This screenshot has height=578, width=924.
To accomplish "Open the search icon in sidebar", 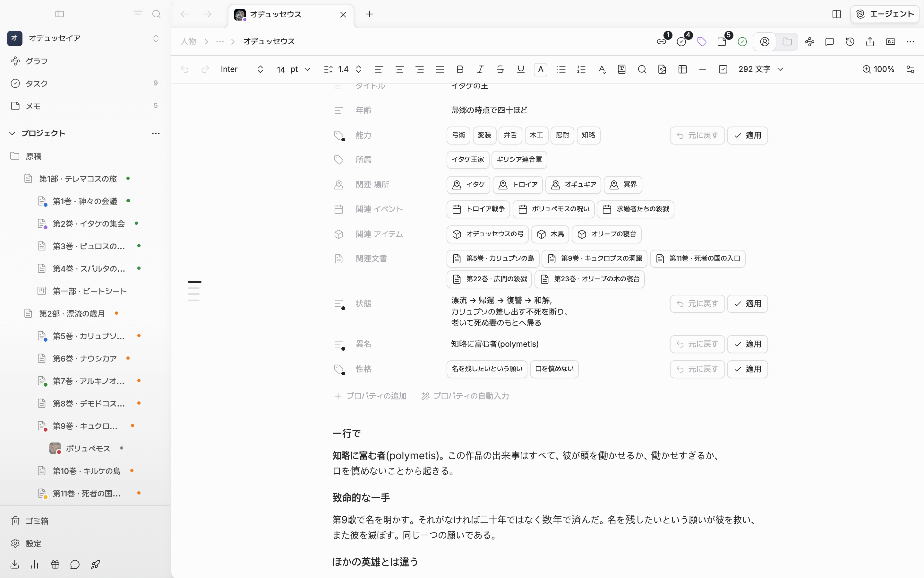I will point(156,14).
